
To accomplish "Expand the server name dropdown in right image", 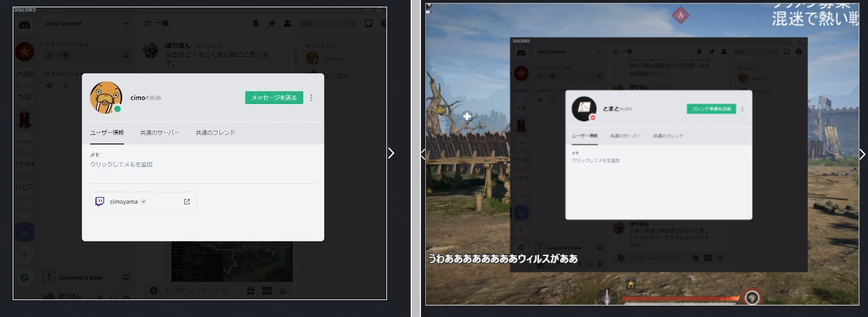I will coord(599,52).
